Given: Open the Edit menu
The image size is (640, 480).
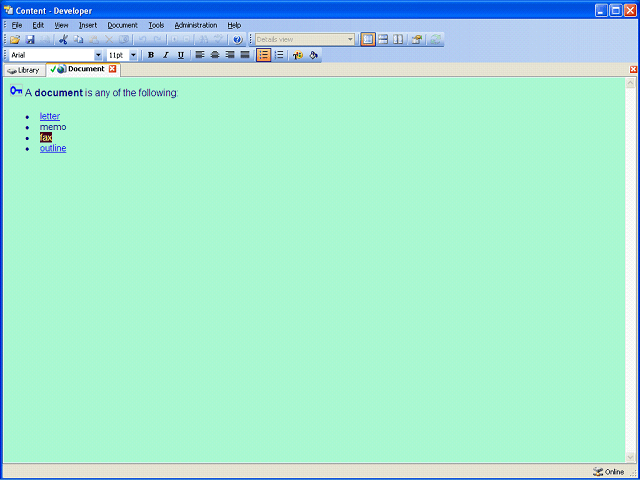Looking at the screenshot, I should tap(38, 25).
